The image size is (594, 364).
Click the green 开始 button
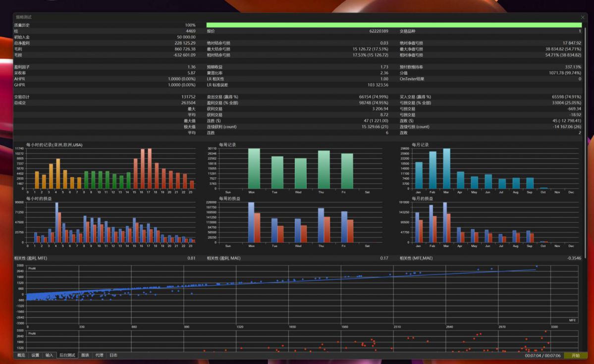(576, 356)
